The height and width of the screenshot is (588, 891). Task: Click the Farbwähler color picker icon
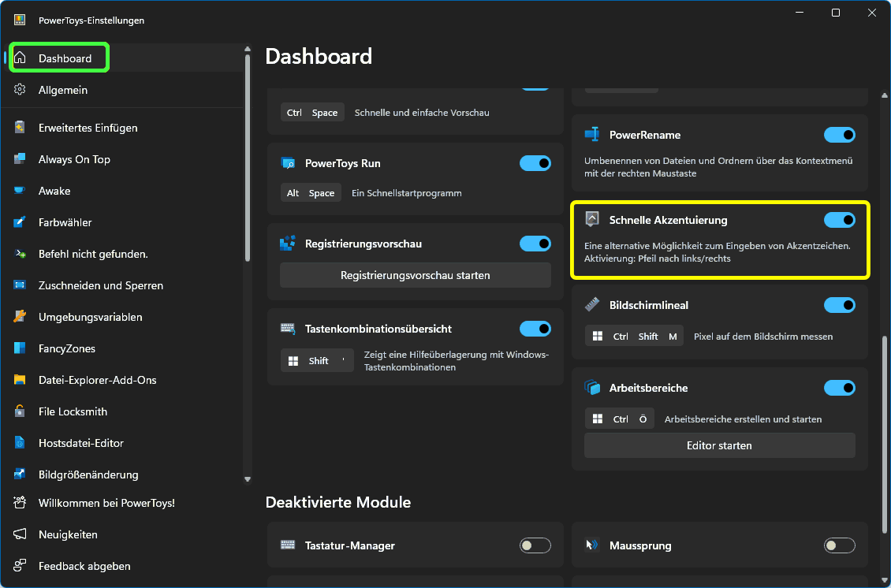click(21, 222)
